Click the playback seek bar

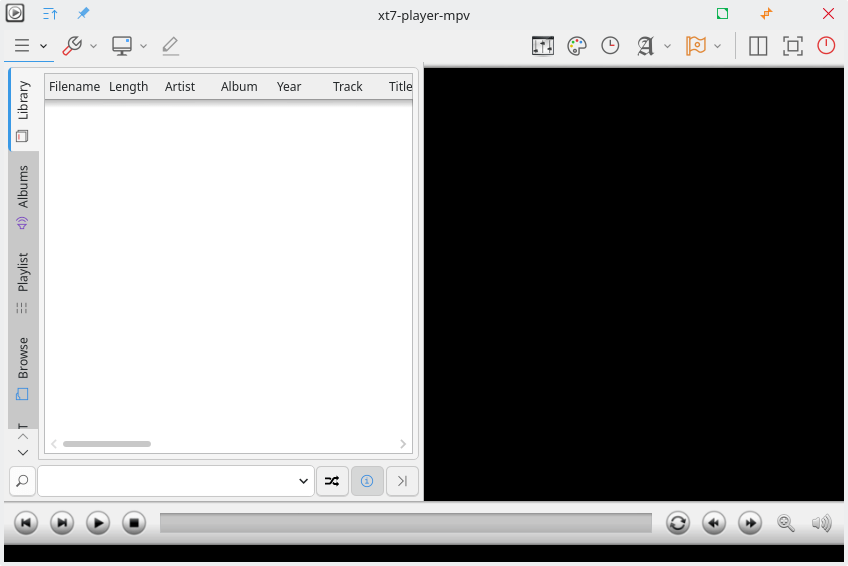tap(406, 523)
